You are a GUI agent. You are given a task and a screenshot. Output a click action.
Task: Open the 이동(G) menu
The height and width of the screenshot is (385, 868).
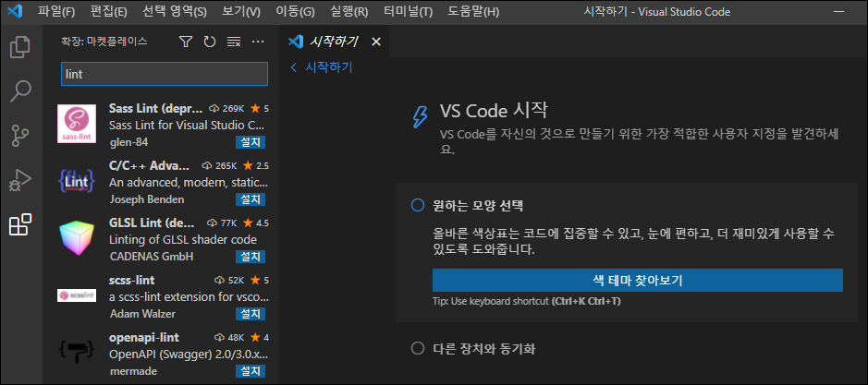pyautogui.click(x=294, y=12)
